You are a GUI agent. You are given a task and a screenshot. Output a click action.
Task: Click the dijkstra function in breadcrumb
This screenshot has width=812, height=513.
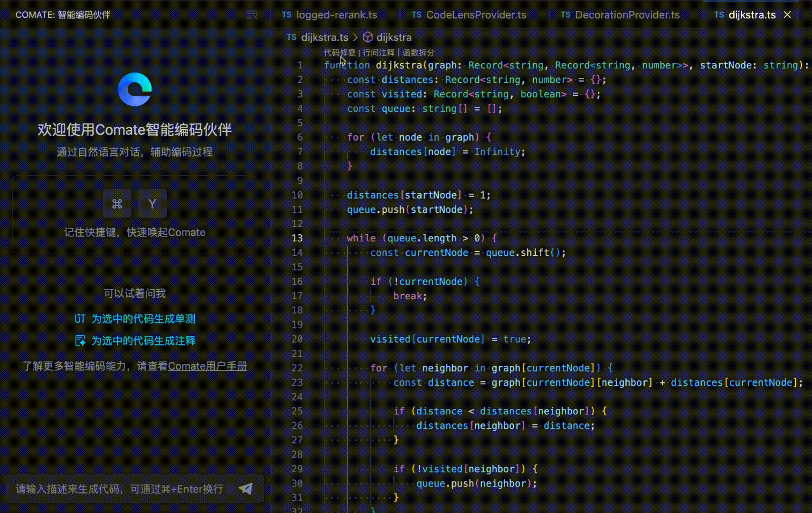(394, 37)
